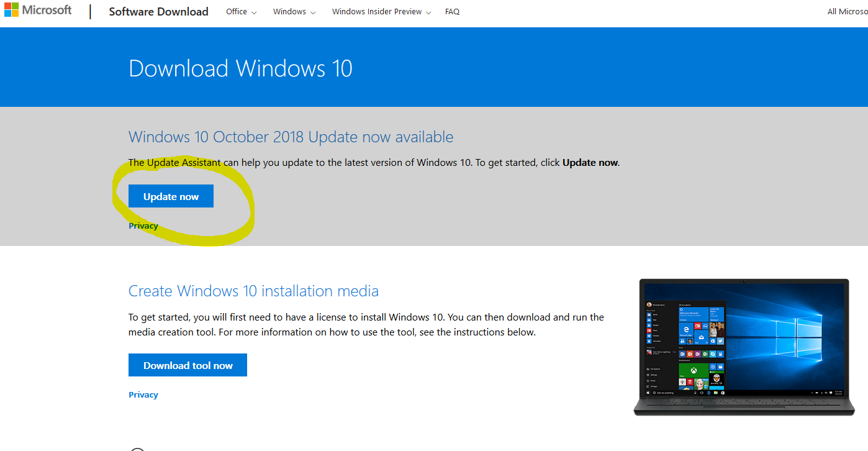Click the Download Windows 10 page heading
Image resolution: width=868 pixels, height=451 pixels.
(240, 68)
